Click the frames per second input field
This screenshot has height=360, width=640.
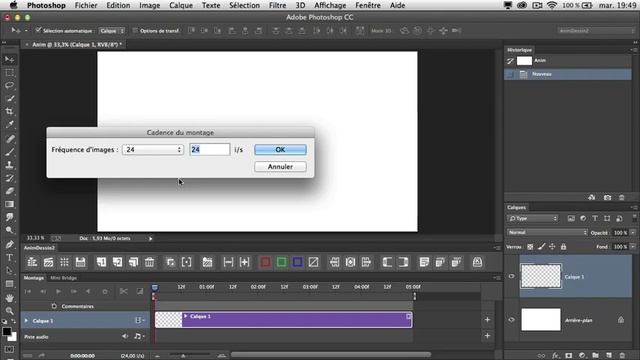209,149
